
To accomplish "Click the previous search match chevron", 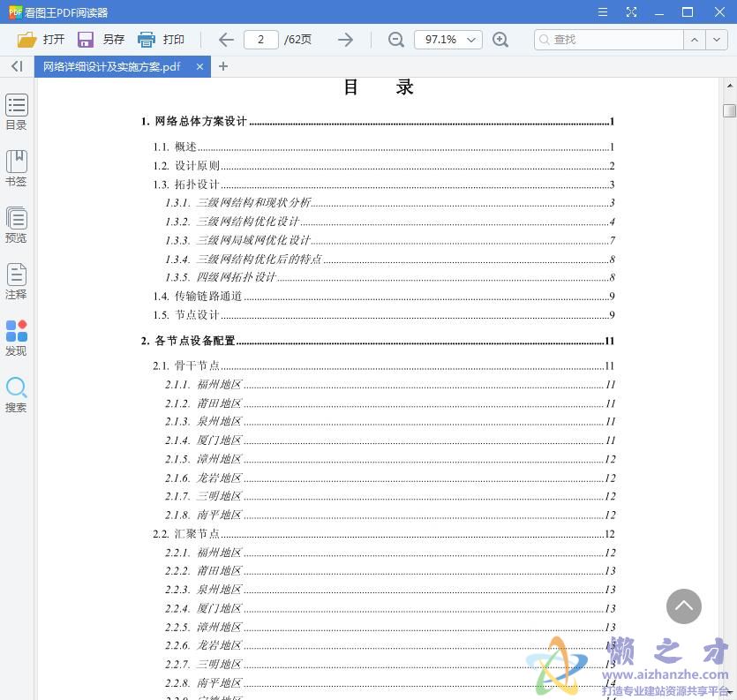I will pos(696,40).
